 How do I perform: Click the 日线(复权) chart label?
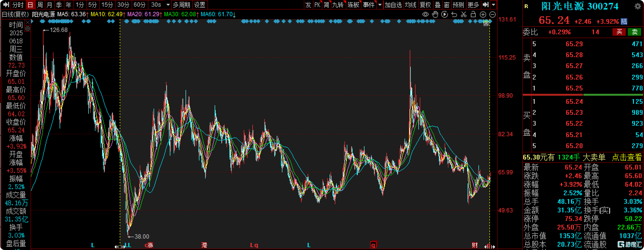coord(16,14)
